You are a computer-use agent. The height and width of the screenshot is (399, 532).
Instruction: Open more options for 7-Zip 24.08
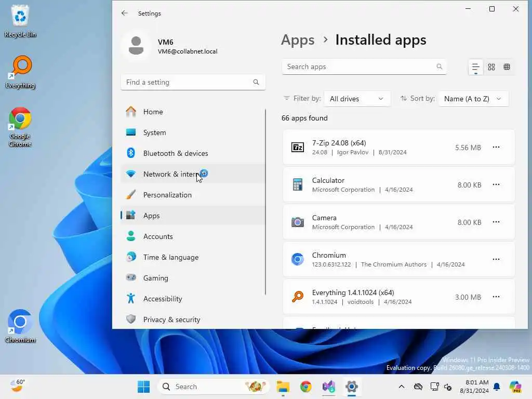496,147
